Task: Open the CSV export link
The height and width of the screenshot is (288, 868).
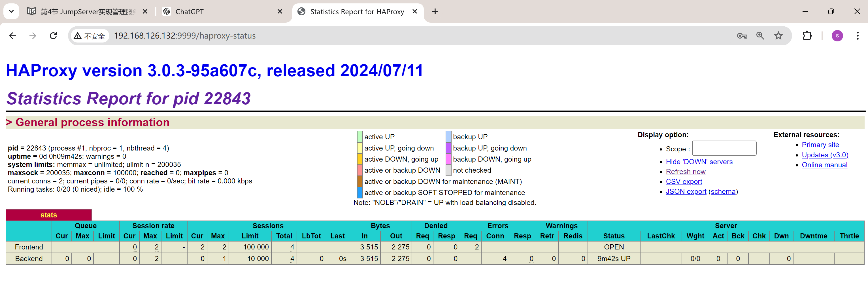Action: (684, 181)
